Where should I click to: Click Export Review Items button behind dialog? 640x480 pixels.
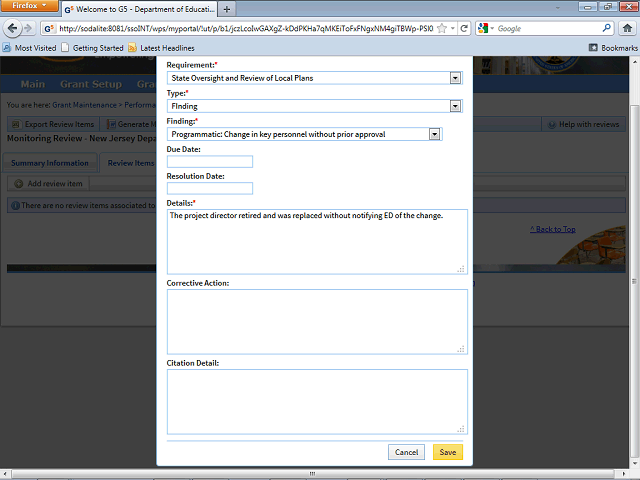point(53,124)
